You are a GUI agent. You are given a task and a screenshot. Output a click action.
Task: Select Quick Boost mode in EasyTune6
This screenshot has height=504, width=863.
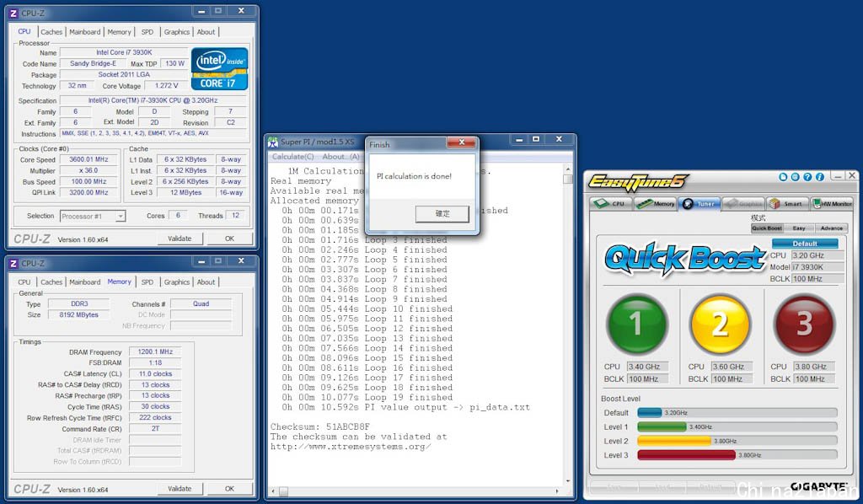click(x=767, y=228)
